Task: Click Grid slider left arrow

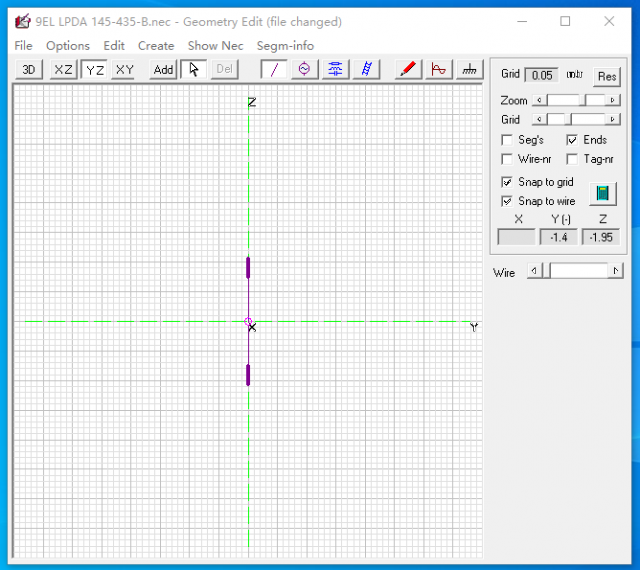Action: pyautogui.click(x=540, y=119)
